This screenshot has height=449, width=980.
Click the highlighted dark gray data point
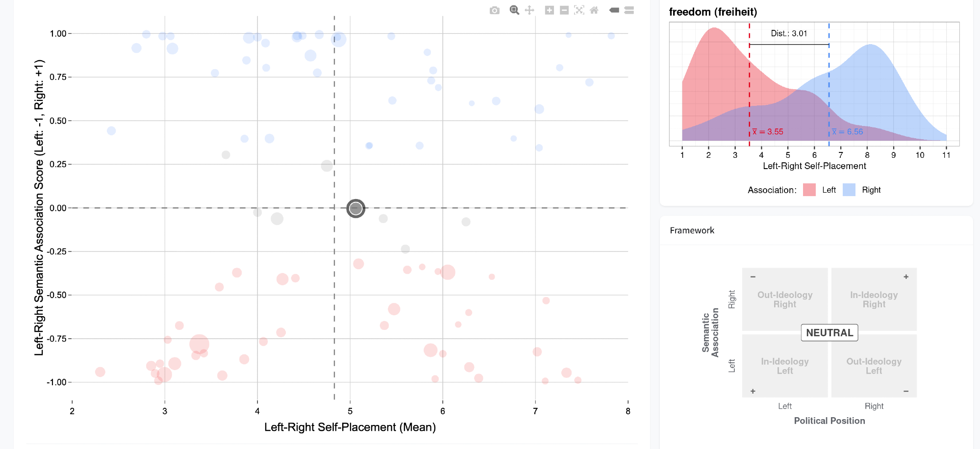click(x=355, y=208)
